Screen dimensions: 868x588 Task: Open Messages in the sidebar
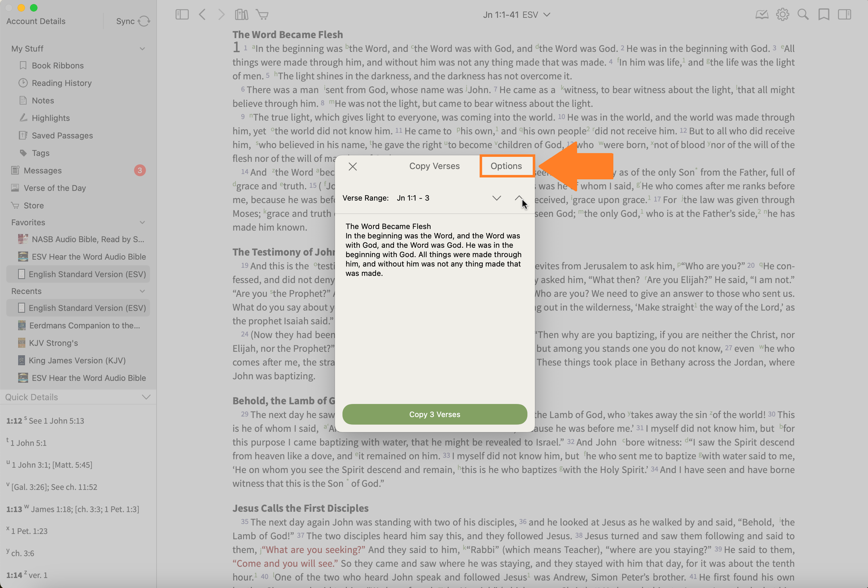42,170
